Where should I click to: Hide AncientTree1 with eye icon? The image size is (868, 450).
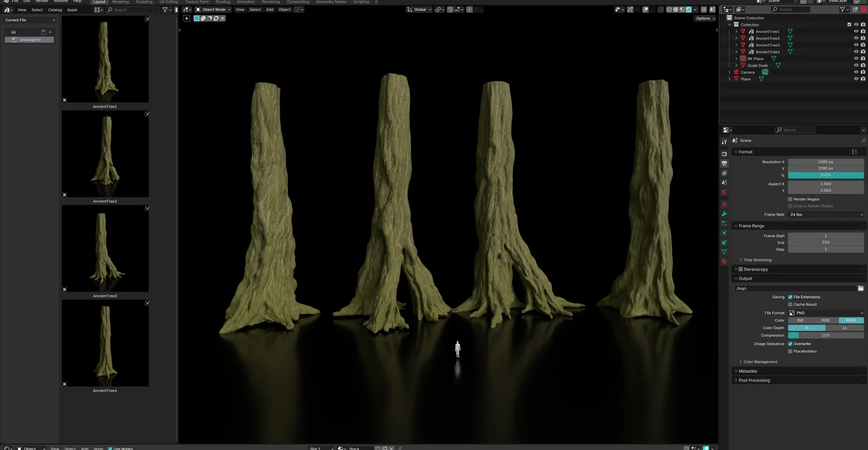click(856, 31)
